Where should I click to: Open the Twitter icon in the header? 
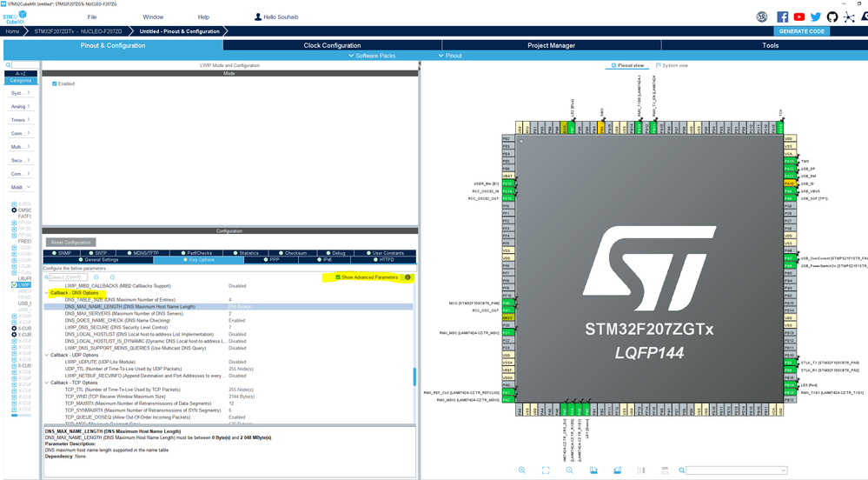(x=816, y=17)
